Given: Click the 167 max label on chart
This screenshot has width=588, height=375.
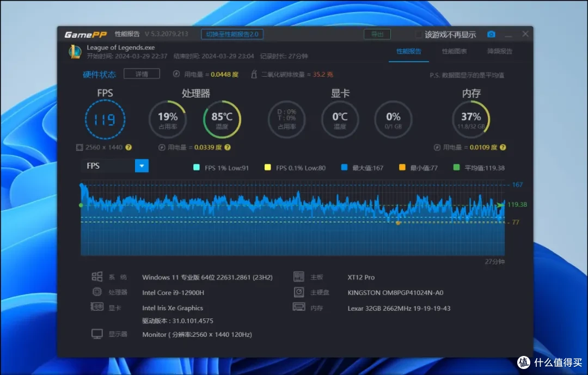Looking at the screenshot, I should [x=517, y=185].
